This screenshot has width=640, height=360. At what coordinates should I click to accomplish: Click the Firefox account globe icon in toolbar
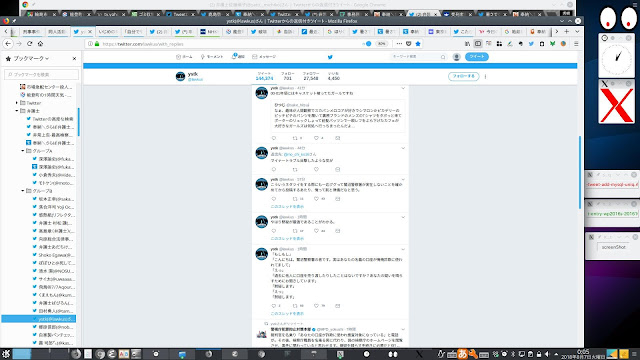click(563, 44)
